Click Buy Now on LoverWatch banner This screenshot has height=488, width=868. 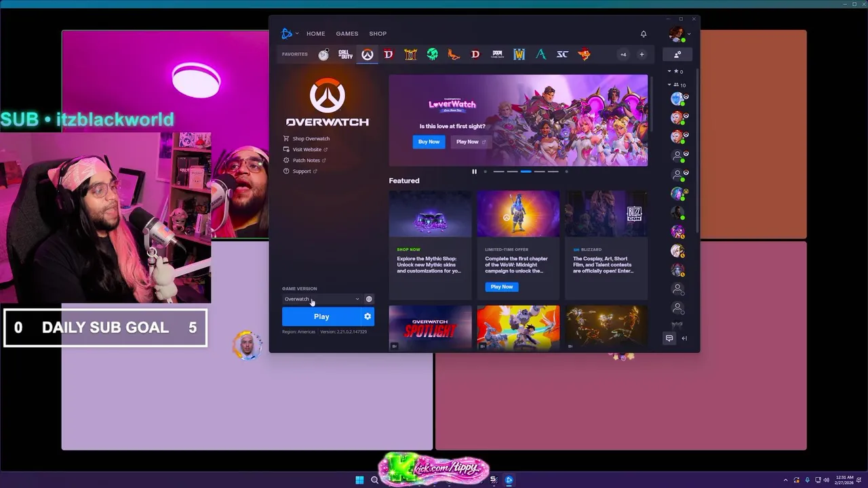pos(429,142)
